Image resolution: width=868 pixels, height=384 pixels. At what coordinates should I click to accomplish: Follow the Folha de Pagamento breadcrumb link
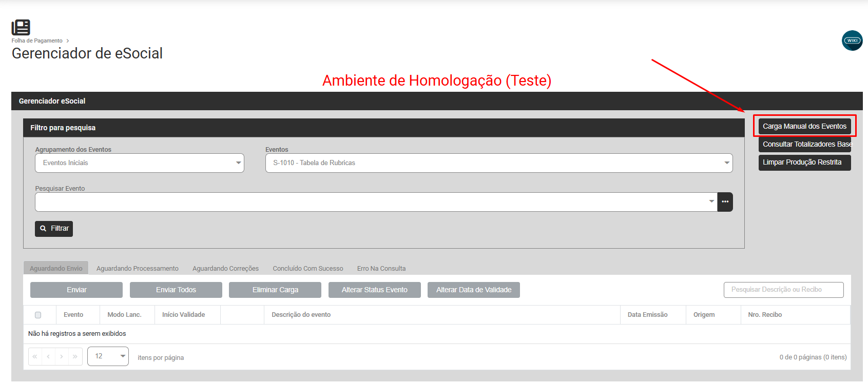37,41
